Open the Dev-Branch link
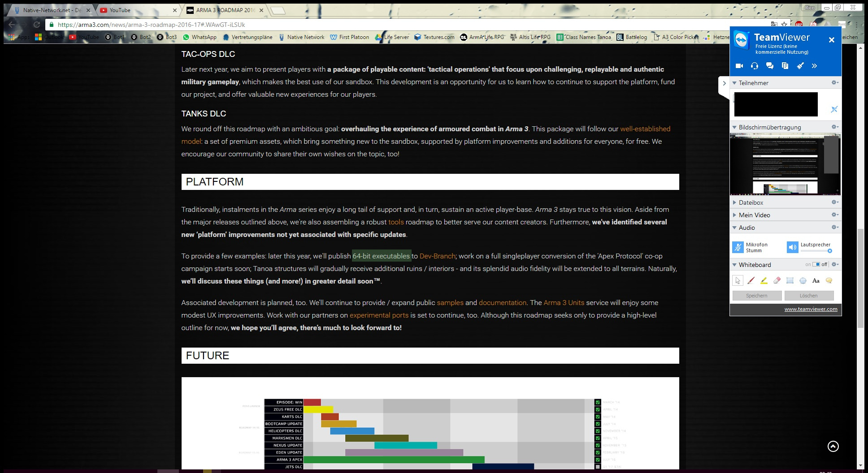The width and height of the screenshot is (868, 473). point(437,256)
